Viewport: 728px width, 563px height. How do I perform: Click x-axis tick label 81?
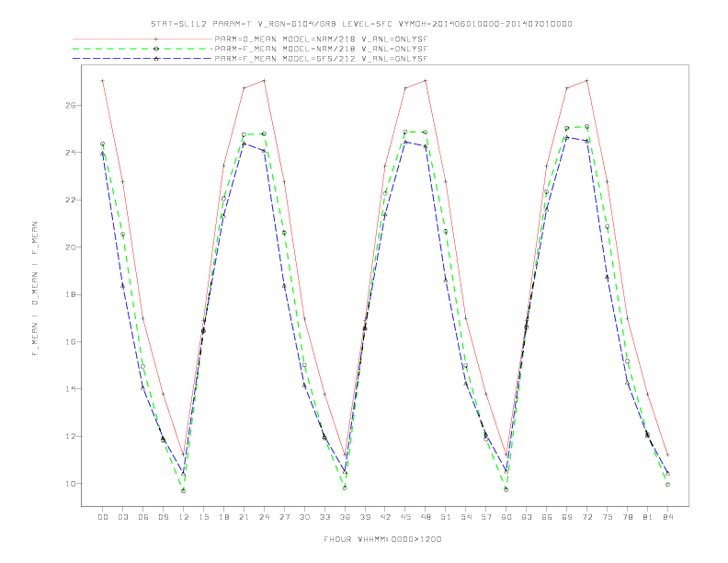coord(647,517)
